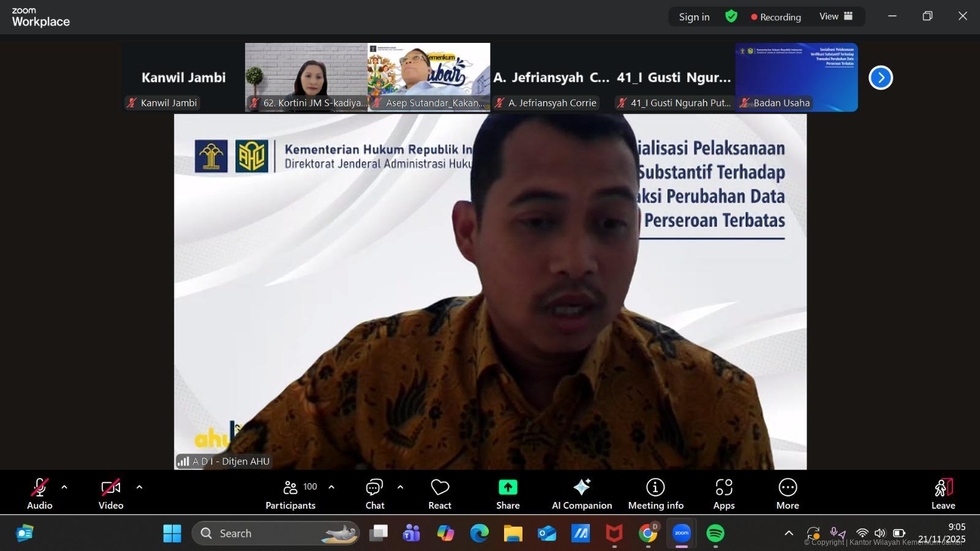Open AI Companion sparkle icon
Image resolution: width=980 pixels, height=551 pixels.
(581, 487)
